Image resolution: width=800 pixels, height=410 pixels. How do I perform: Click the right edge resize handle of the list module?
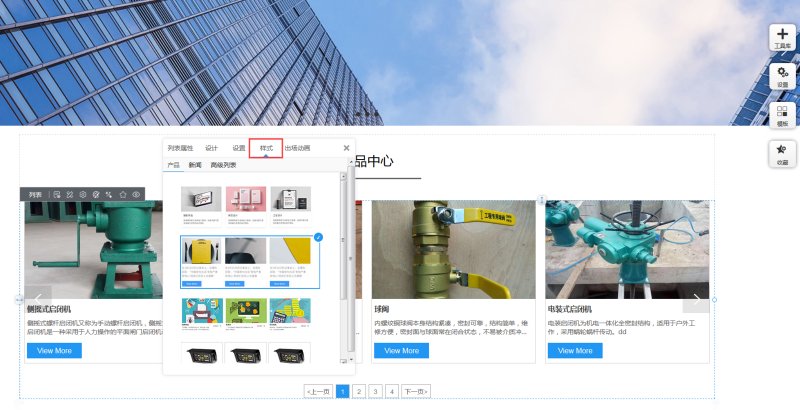[x=714, y=300]
